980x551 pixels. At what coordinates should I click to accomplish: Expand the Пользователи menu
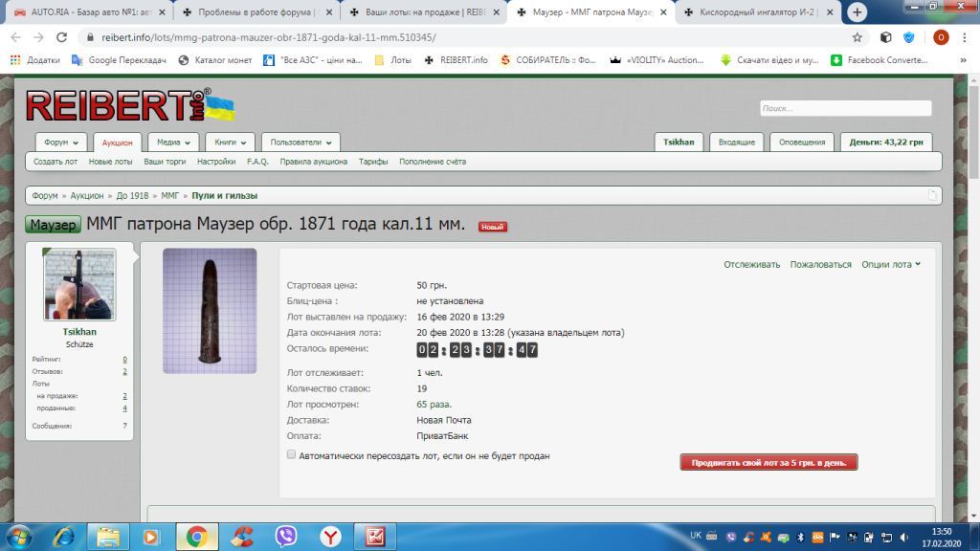tap(301, 143)
